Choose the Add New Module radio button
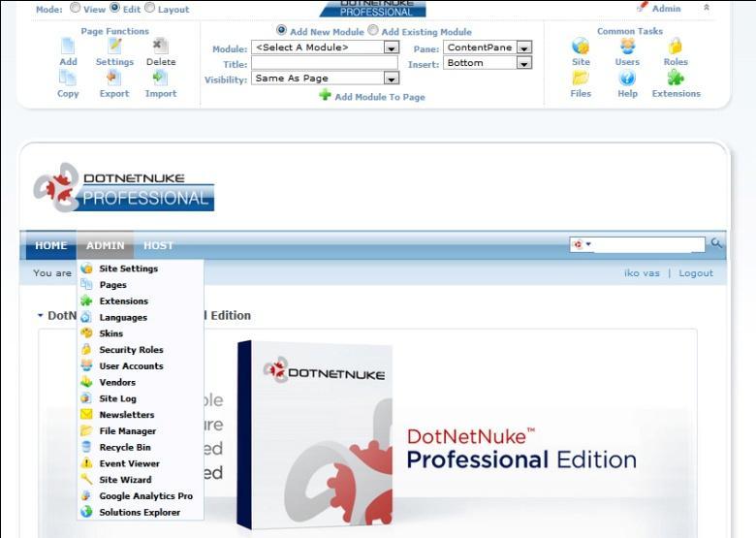 point(282,30)
